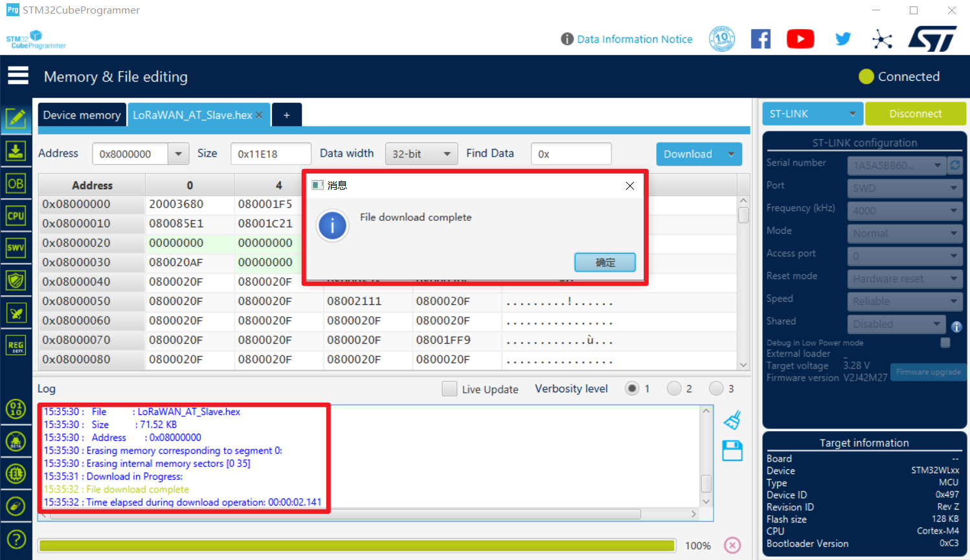
Task: Refresh serial number list icon
Action: click(x=955, y=165)
